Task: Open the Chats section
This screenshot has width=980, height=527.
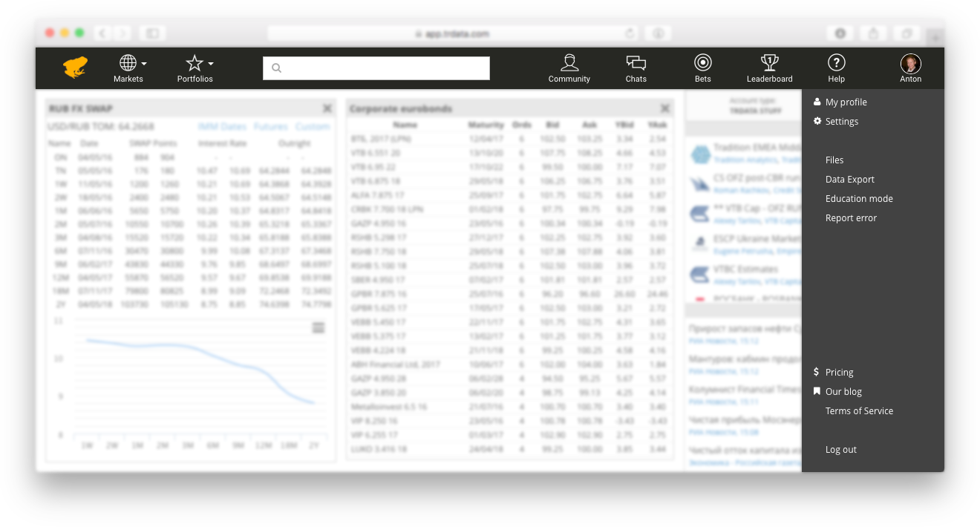Action: (636, 68)
